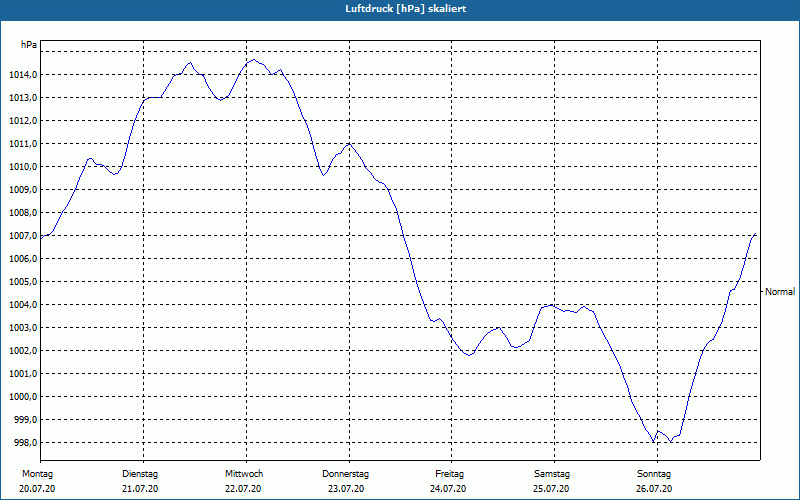Click the 'Normal' marker label
This screenshot has height=500, width=800.
pyautogui.click(x=780, y=292)
